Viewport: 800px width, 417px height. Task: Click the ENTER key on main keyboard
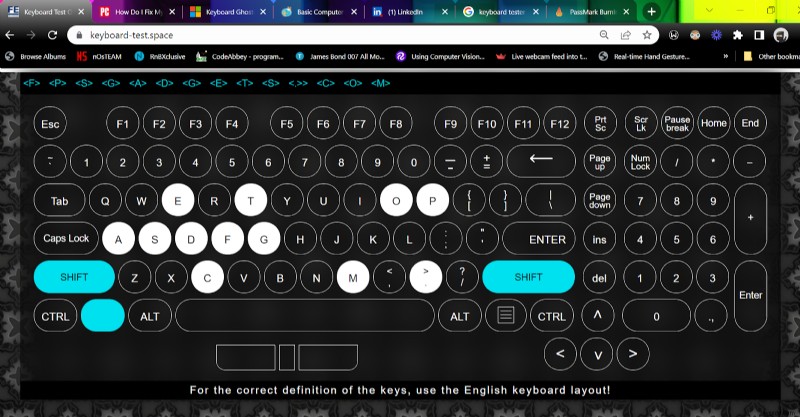(539, 239)
